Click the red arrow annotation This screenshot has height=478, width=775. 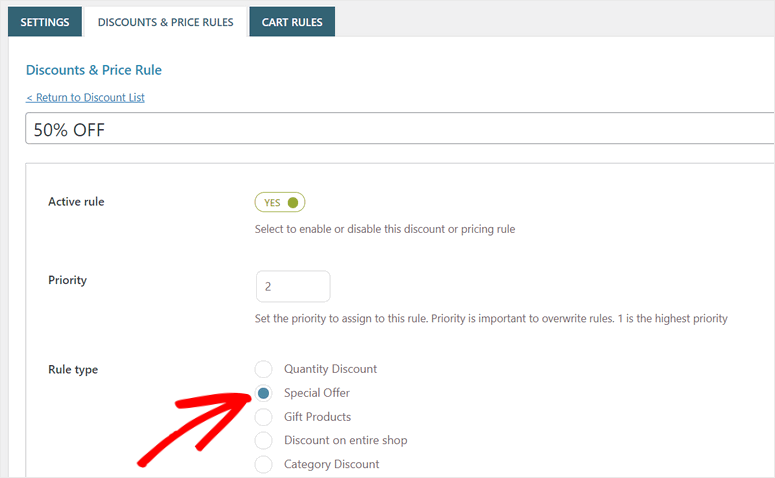click(195, 425)
